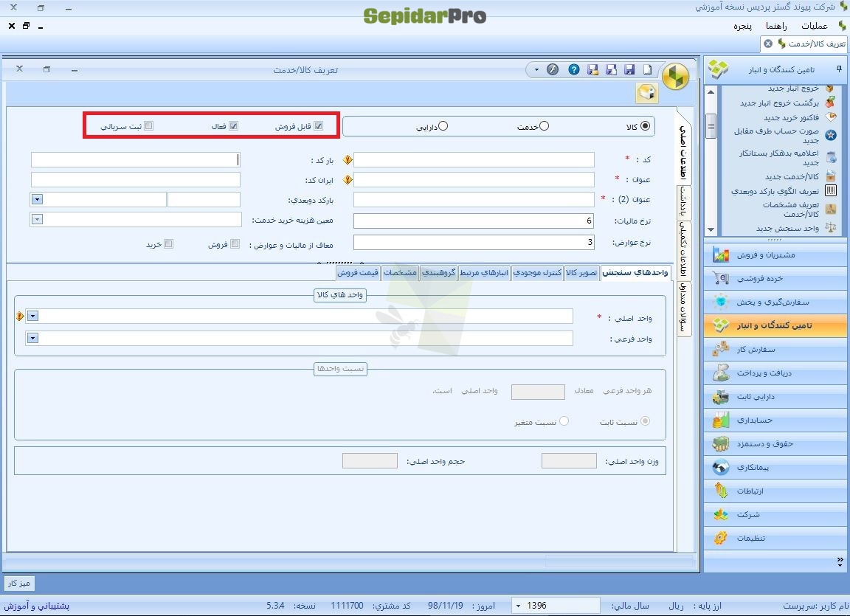Switch to the گروهبندی tab
The width and height of the screenshot is (850, 616).
pyautogui.click(x=438, y=272)
